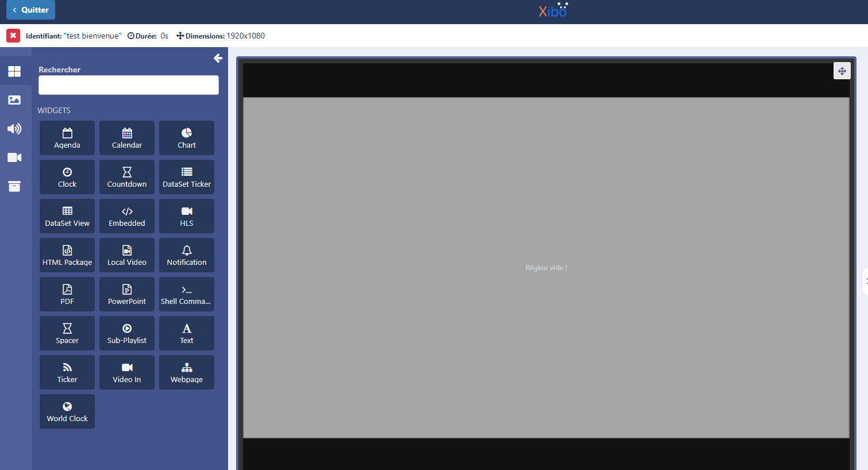Click the Durée 0s text
The image size is (868, 470).
(x=148, y=36)
